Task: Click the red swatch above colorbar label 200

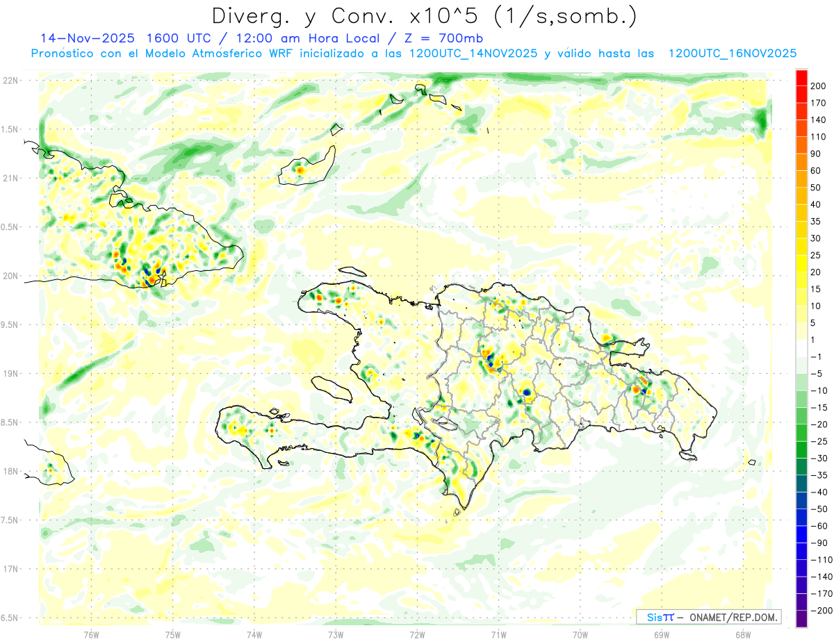Action: pyautogui.click(x=801, y=77)
